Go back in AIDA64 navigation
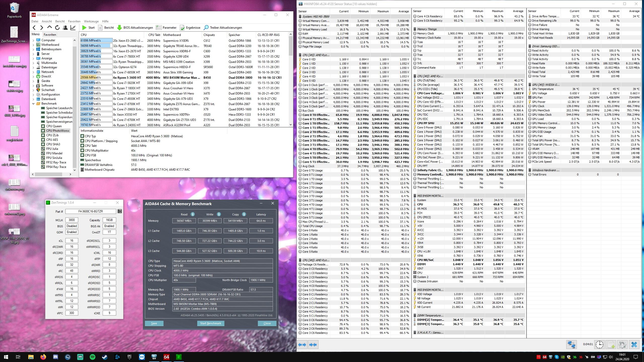Image resolution: width=644 pixels, height=362 pixels. pos(34,28)
